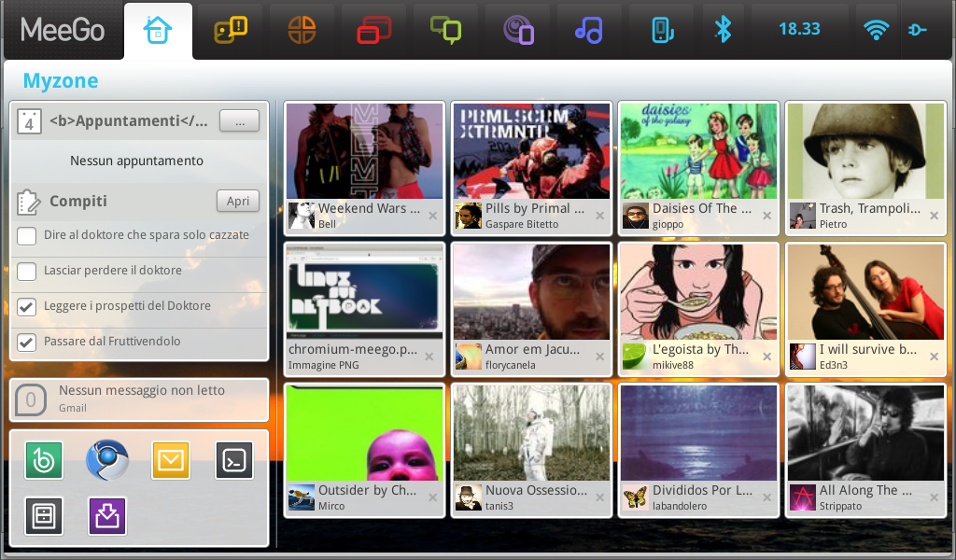This screenshot has height=560, width=956.
Task: Click the ellipsis button beside Appuntamenti
Action: point(239,120)
